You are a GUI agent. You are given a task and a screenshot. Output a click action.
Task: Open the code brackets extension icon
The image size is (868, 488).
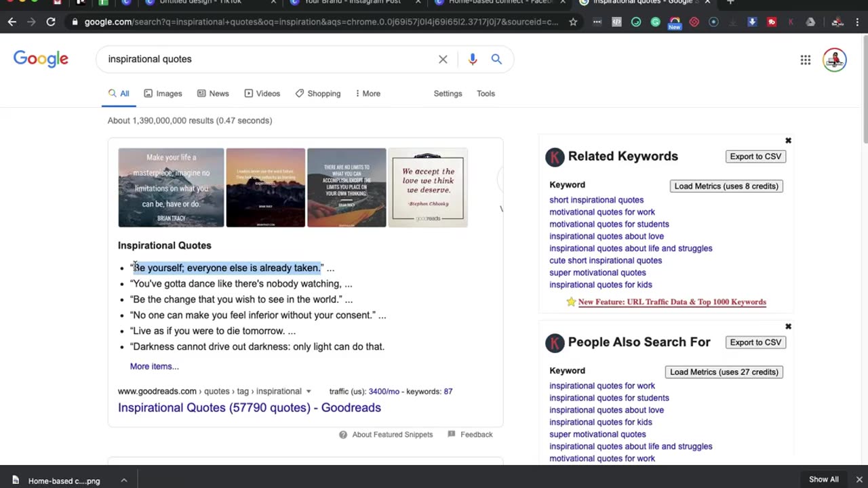616,22
